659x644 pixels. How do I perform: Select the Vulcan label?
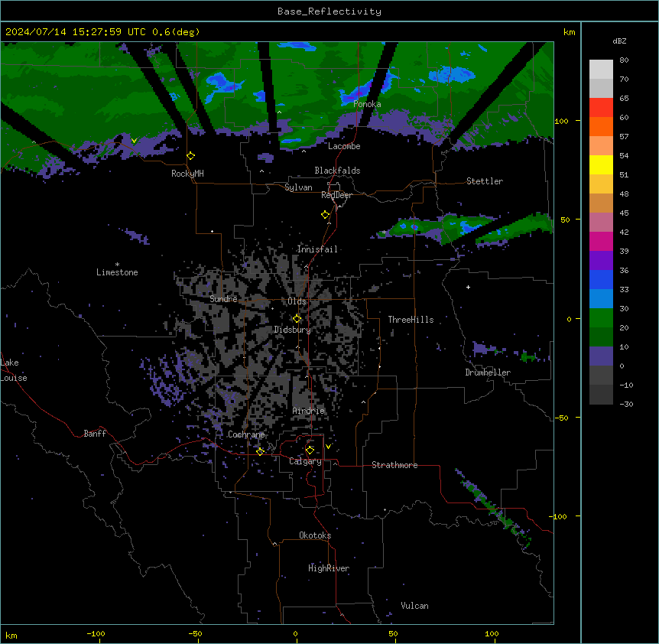pos(415,606)
